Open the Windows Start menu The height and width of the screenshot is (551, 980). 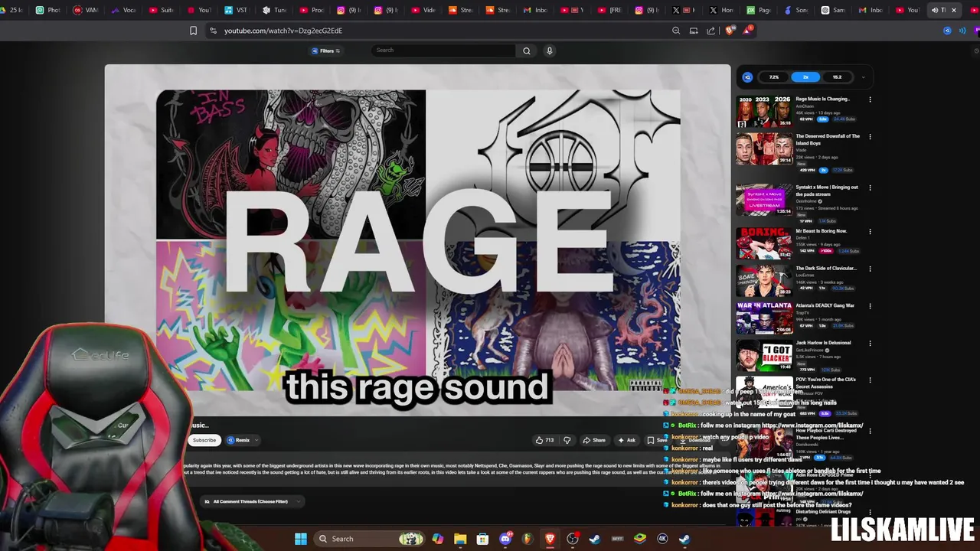pyautogui.click(x=301, y=539)
